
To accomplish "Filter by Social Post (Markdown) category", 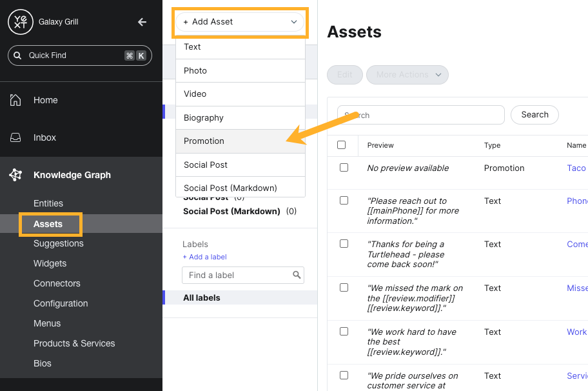I will click(x=233, y=211).
